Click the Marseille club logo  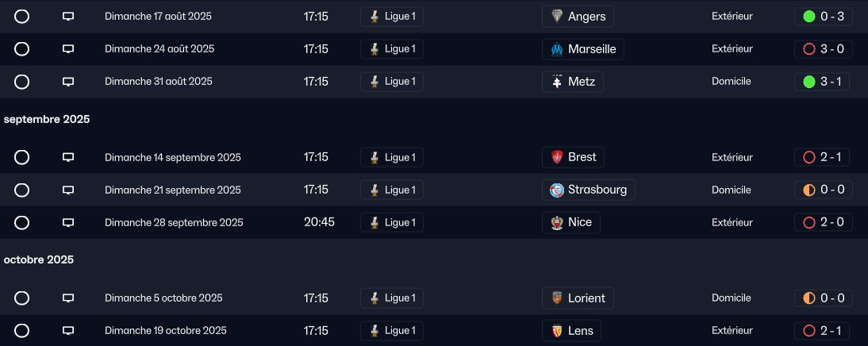point(557,49)
